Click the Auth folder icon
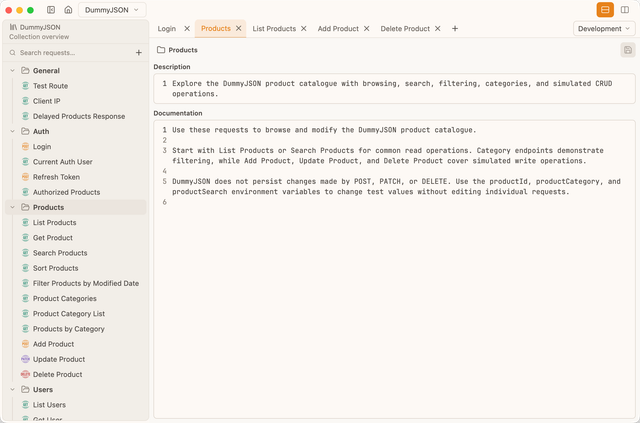 click(x=25, y=131)
